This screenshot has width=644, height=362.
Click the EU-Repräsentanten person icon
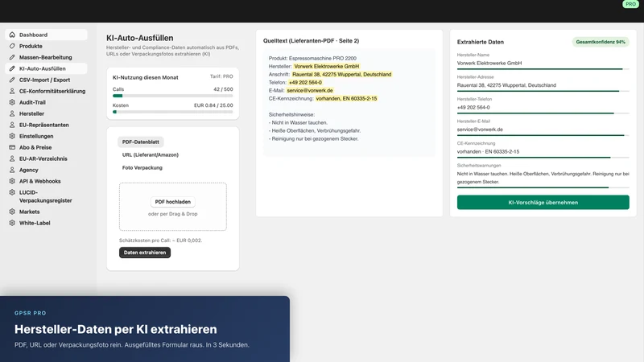(12, 125)
